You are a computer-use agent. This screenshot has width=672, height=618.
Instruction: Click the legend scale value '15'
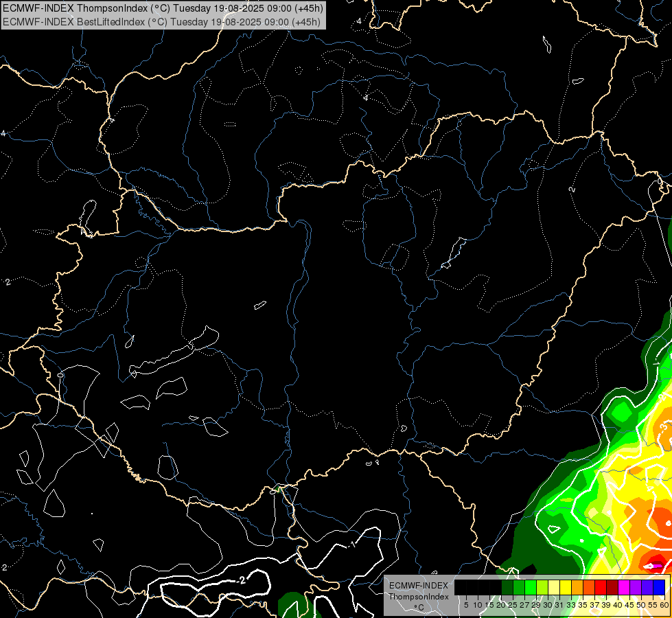[x=489, y=605]
